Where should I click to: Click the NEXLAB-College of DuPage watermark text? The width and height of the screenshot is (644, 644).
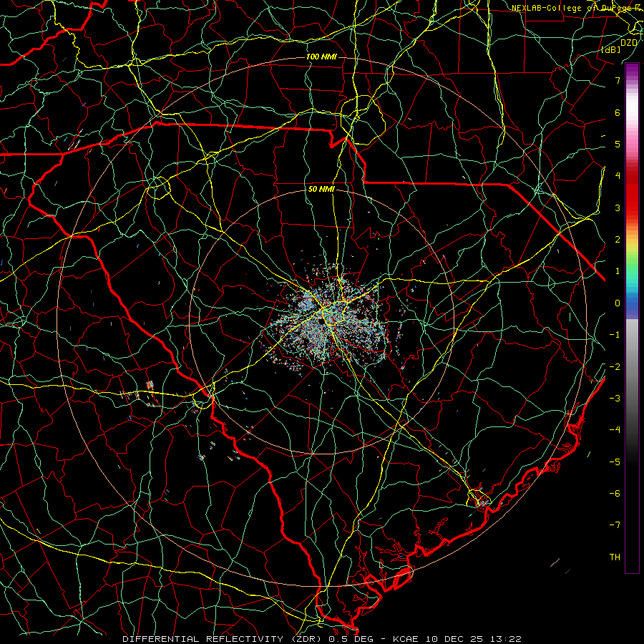[x=577, y=8]
